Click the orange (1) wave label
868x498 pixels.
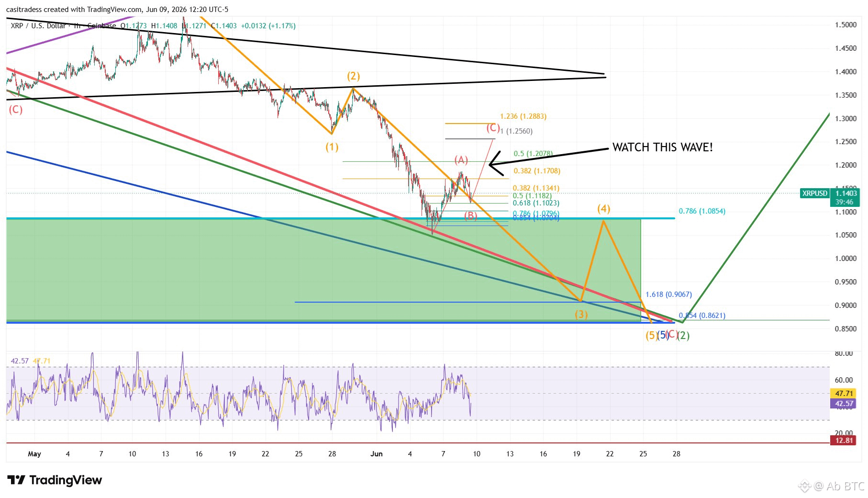pyautogui.click(x=332, y=147)
